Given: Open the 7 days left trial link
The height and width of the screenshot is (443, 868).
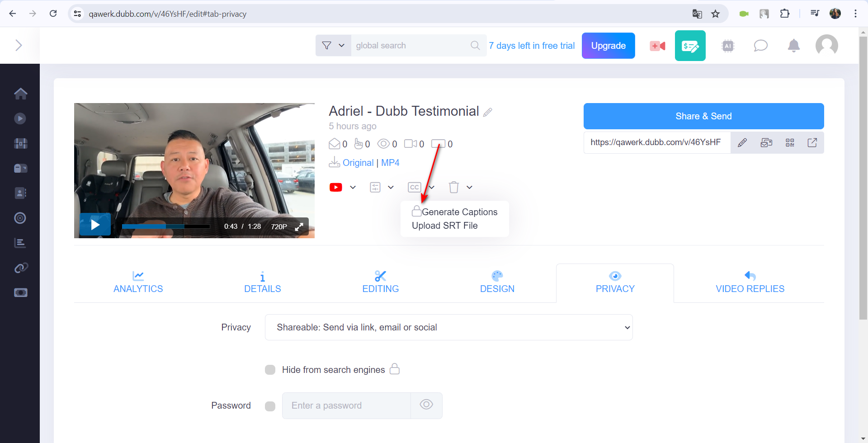Looking at the screenshot, I should click(x=532, y=46).
